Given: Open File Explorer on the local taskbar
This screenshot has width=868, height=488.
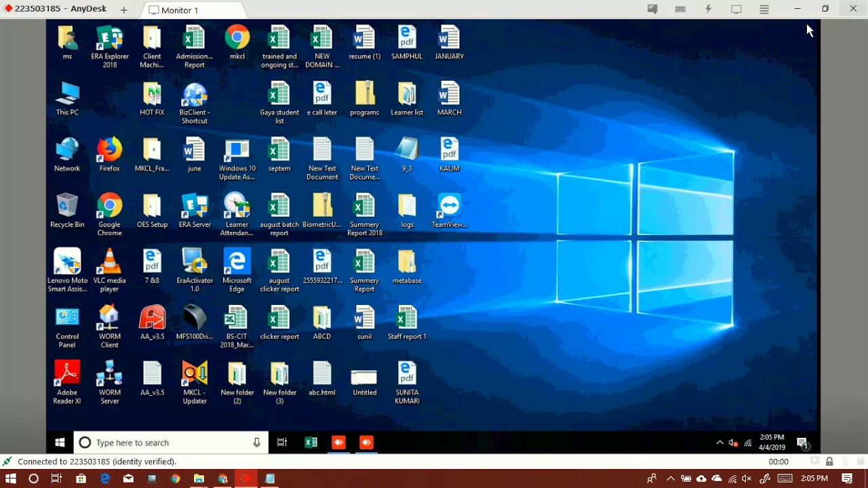Looking at the screenshot, I should point(199,479).
